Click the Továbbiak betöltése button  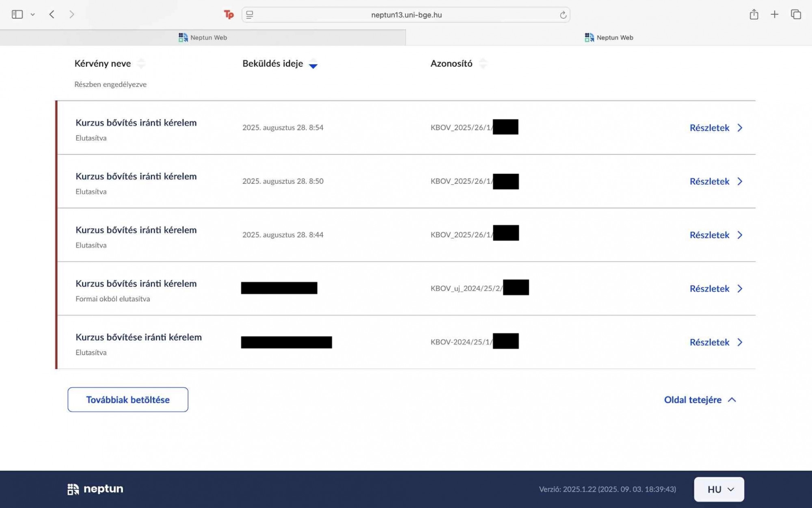coord(127,399)
